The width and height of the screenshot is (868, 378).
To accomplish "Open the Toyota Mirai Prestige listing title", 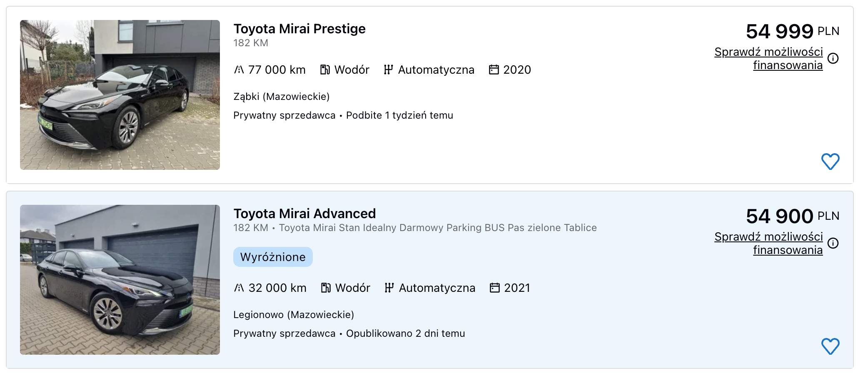I will 299,29.
